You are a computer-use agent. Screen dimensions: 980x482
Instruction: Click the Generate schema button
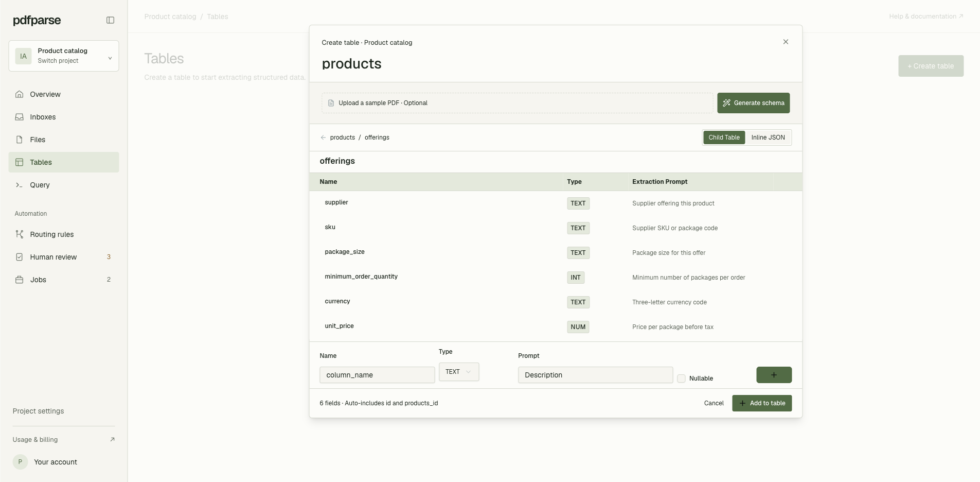[754, 103]
